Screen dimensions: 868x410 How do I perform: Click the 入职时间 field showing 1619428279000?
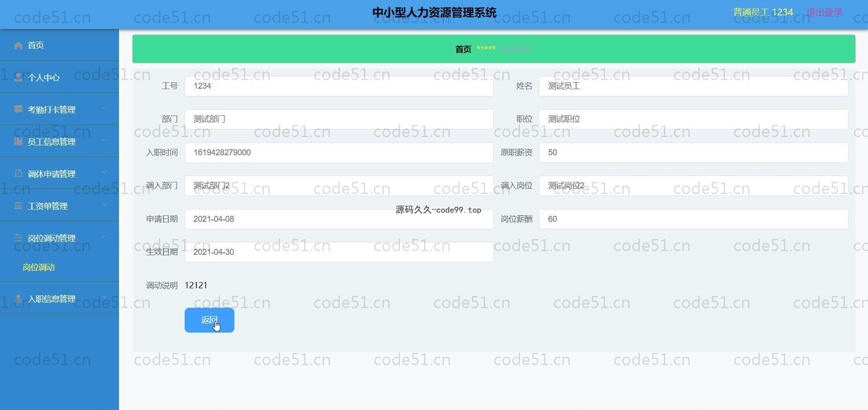tap(339, 153)
